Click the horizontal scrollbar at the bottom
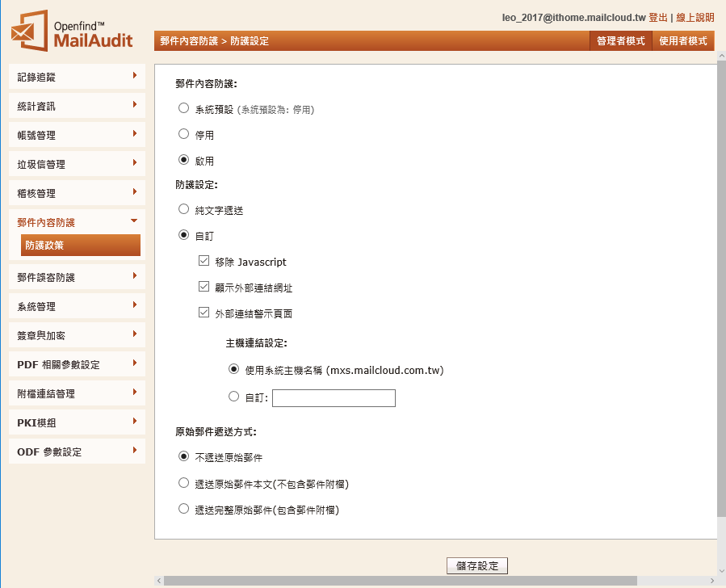Image resolution: width=726 pixels, height=588 pixels. coord(400,581)
